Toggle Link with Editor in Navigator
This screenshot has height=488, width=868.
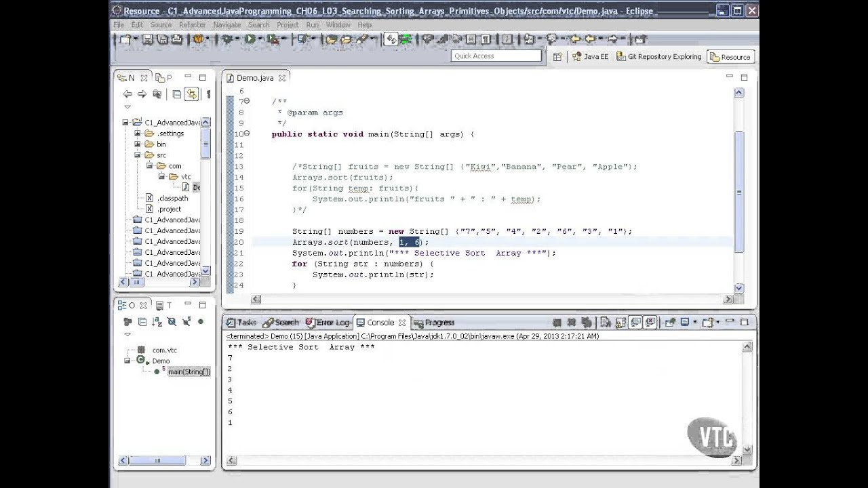pyautogui.click(x=191, y=94)
